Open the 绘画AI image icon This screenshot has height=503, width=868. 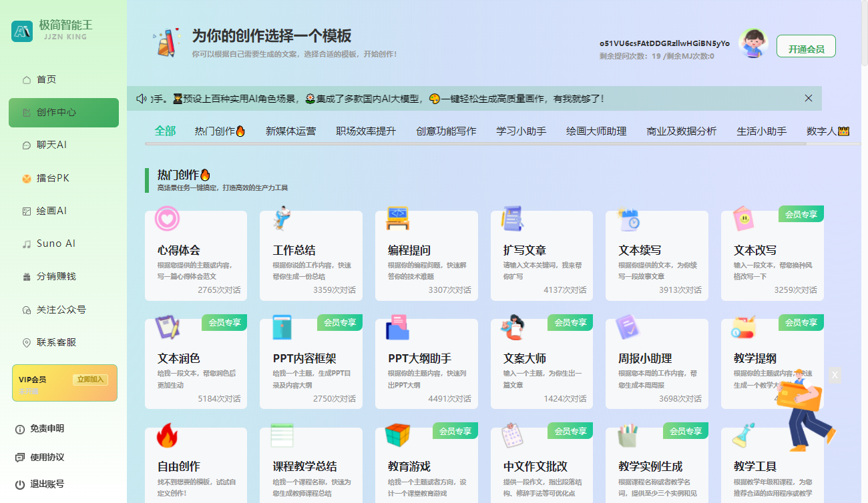point(27,211)
